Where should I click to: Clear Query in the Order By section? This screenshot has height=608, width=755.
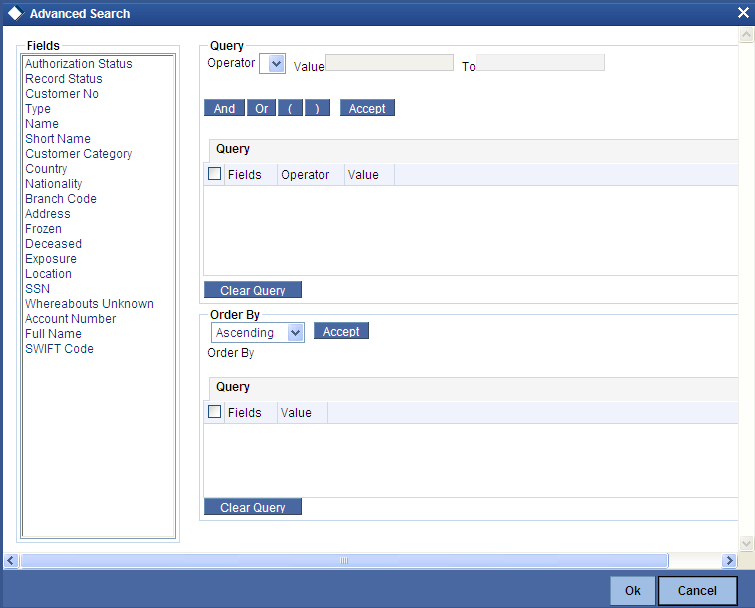[x=253, y=506]
